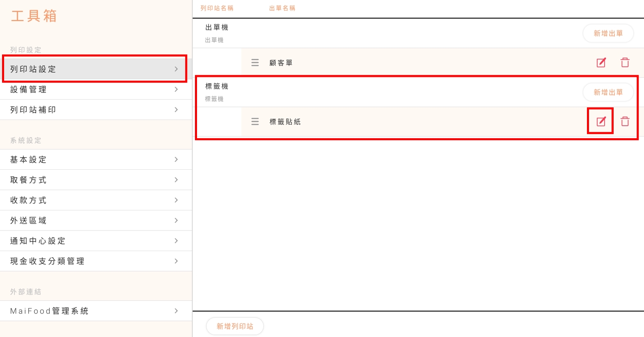
Task: Expand 收款方式 chevron arrow
Action: [176, 200]
